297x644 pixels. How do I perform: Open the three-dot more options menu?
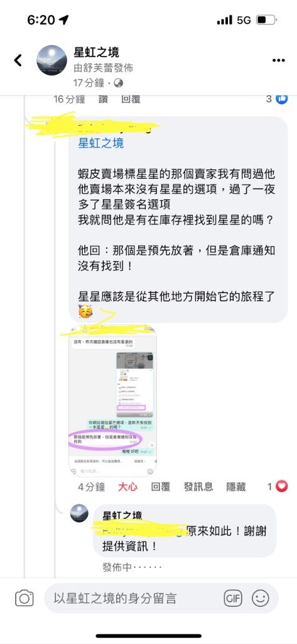[x=279, y=60]
